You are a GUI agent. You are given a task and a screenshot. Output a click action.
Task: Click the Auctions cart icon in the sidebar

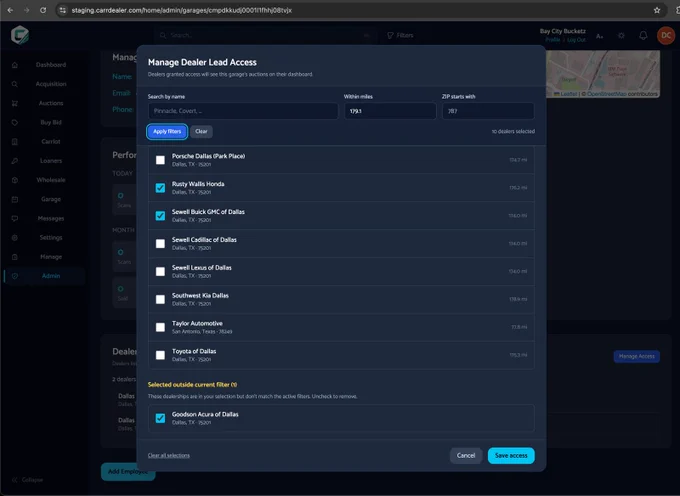[x=15, y=103]
